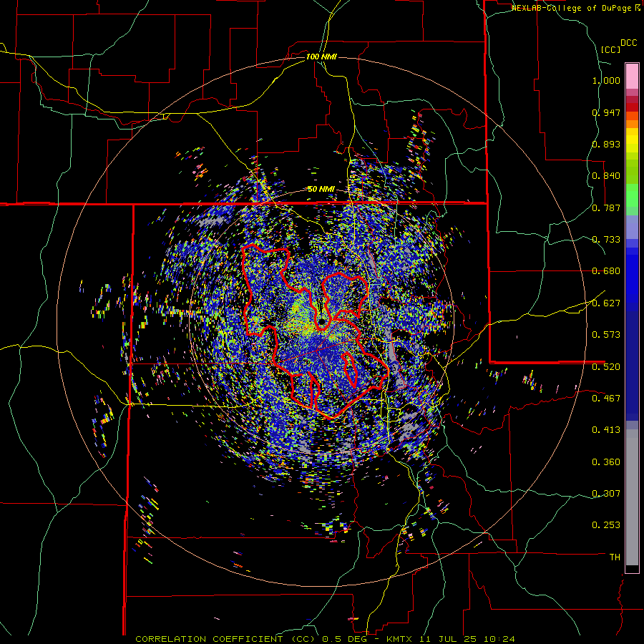The height and width of the screenshot is (644, 644).
Task: Click the 0.253 legend value
Action: pos(606,525)
